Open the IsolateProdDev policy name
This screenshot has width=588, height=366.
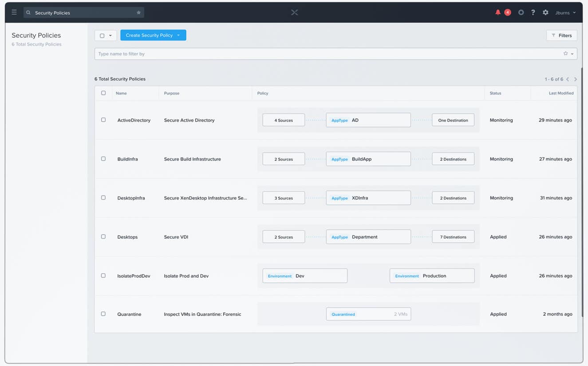pyautogui.click(x=134, y=276)
